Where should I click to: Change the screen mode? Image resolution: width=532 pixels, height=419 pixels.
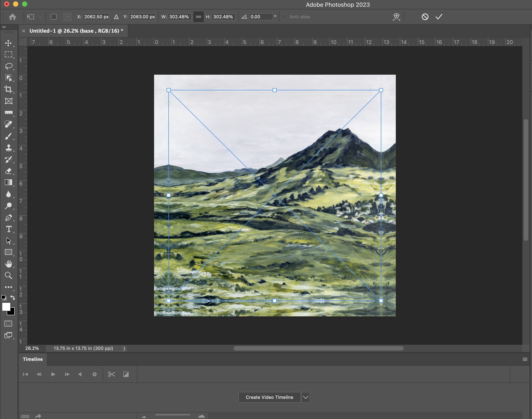tap(8, 335)
